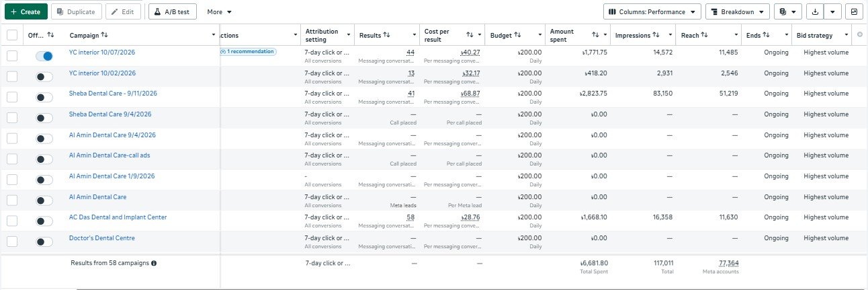Image resolution: width=868 pixels, height=290 pixels.
Task: Select checkbox for Doctor's Dental Centre
Action: point(12,242)
